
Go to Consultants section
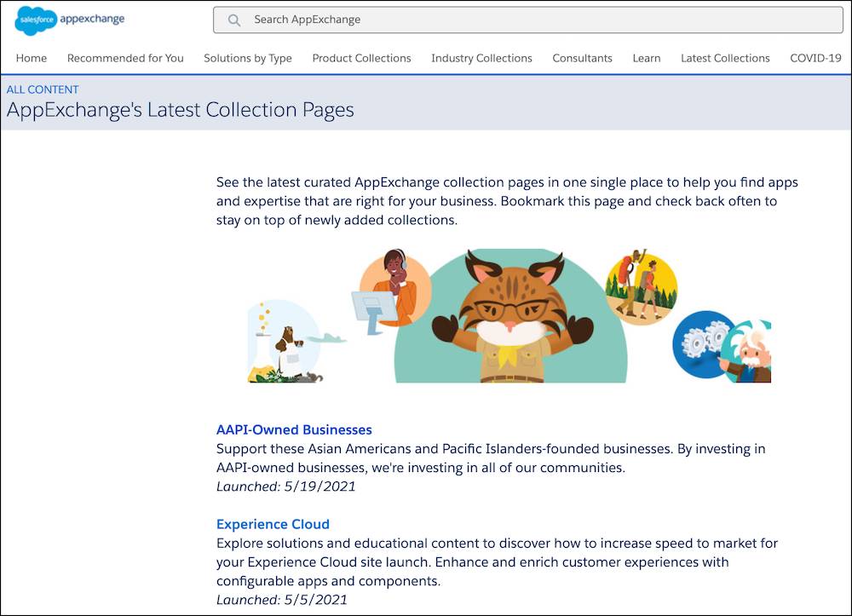coord(582,58)
